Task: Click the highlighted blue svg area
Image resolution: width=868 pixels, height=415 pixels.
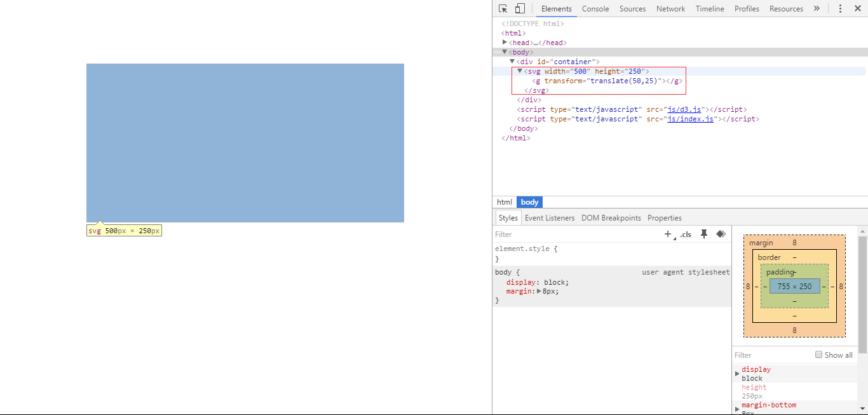Action: 245,143
